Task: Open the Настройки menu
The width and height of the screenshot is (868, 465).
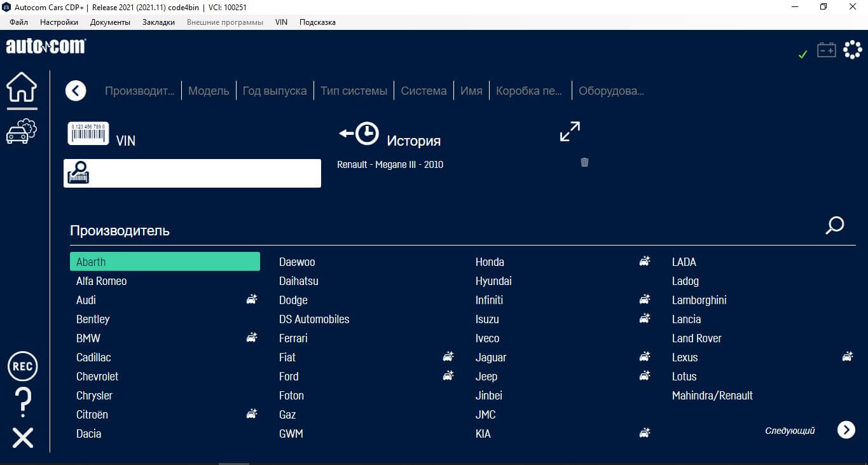Action: pyautogui.click(x=59, y=22)
